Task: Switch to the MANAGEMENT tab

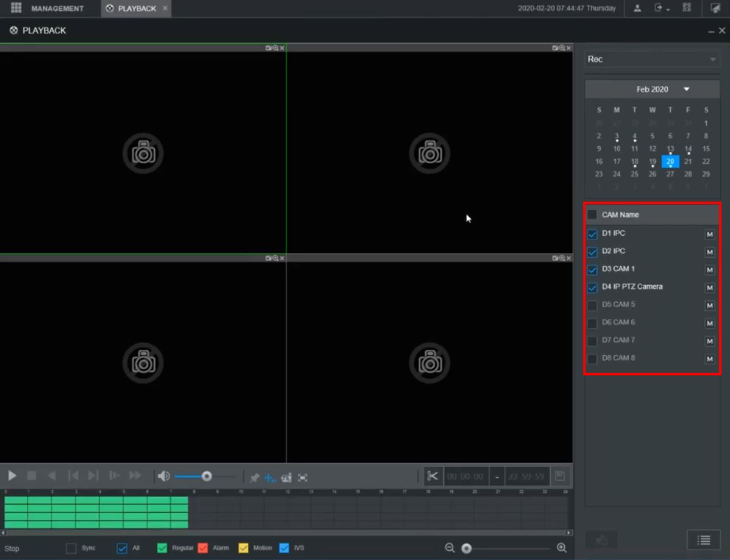Action: coord(57,9)
